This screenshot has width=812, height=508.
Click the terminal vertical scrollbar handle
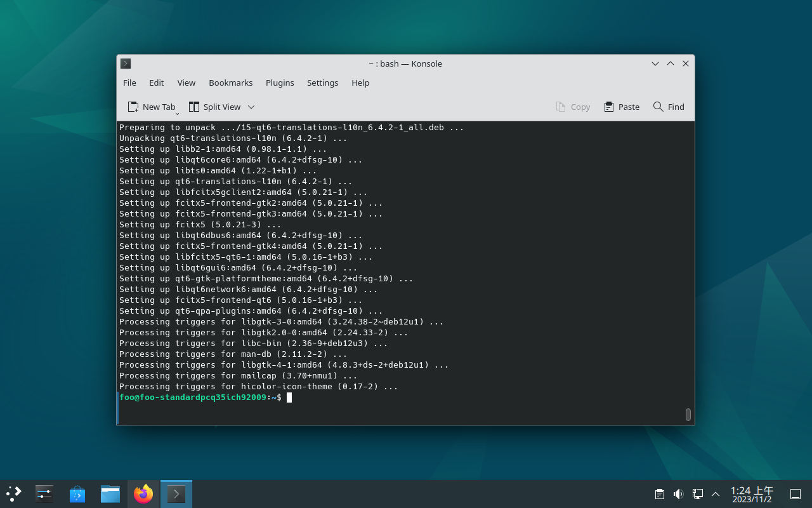(x=688, y=414)
